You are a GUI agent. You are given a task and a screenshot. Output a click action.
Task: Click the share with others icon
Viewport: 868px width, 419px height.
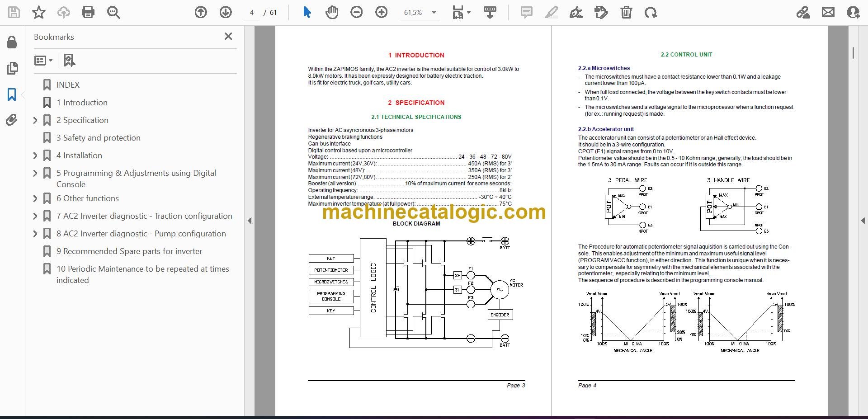coord(853,13)
